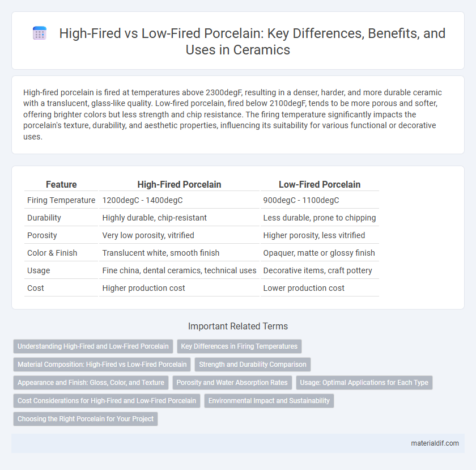Click the Important Related Terms heading
This screenshot has height=470, width=476.
pyautogui.click(x=238, y=326)
